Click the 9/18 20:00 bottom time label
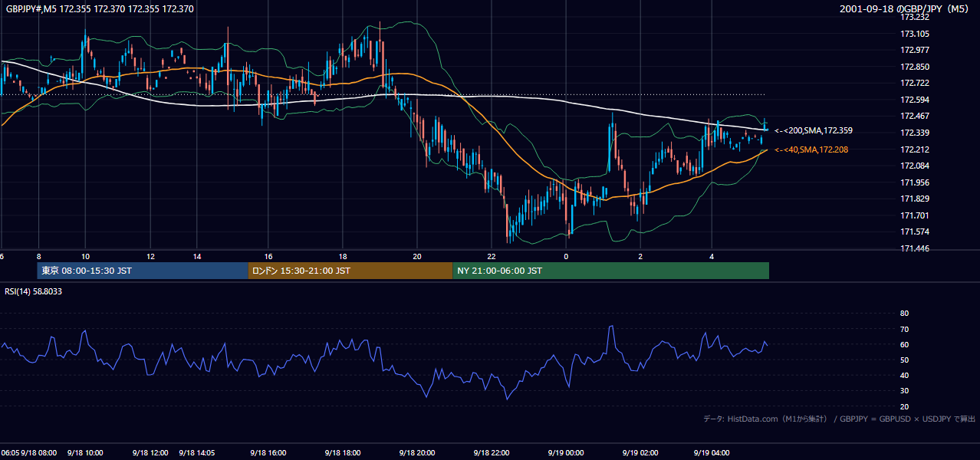980x460 pixels. pyautogui.click(x=416, y=453)
